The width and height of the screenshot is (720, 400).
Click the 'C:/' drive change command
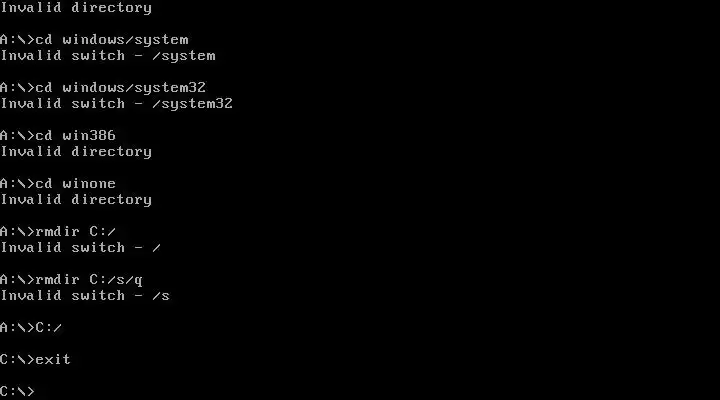tap(49, 327)
